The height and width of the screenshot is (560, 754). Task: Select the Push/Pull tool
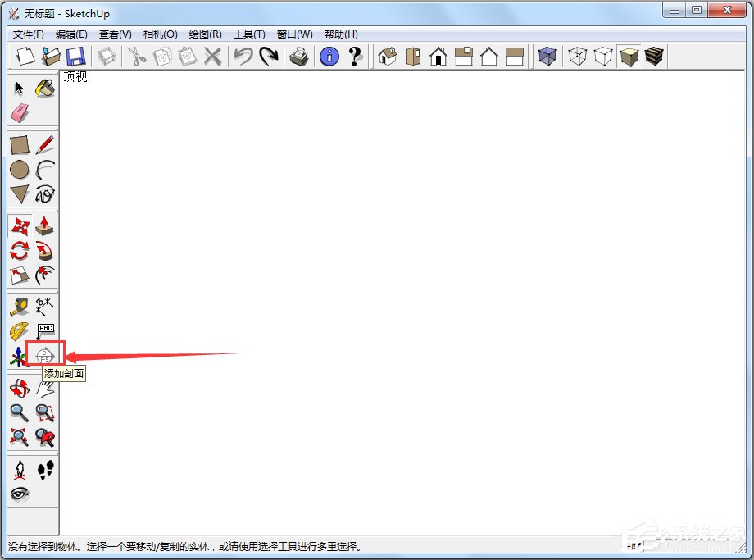point(45,225)
